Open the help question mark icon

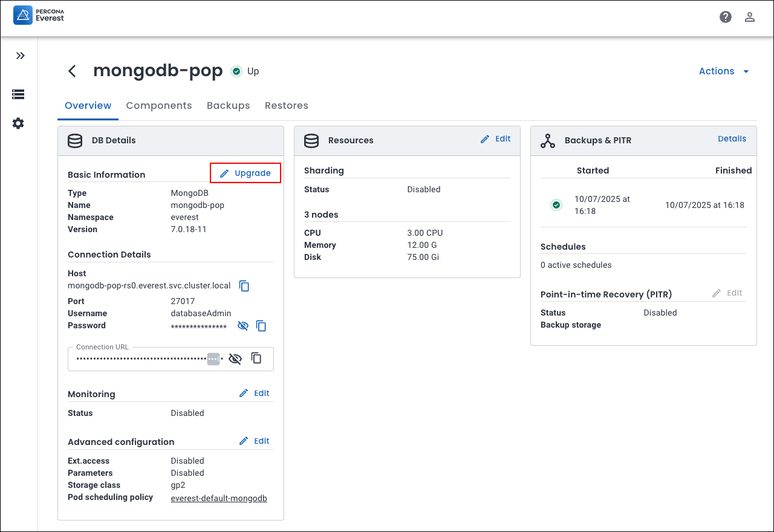[726, 17]
